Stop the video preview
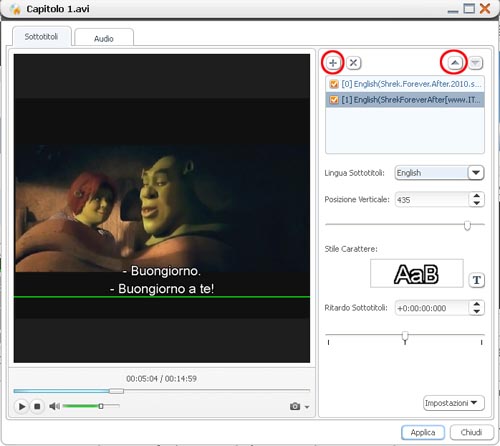The height and width of the screenshot is (446, 500). 37,406
